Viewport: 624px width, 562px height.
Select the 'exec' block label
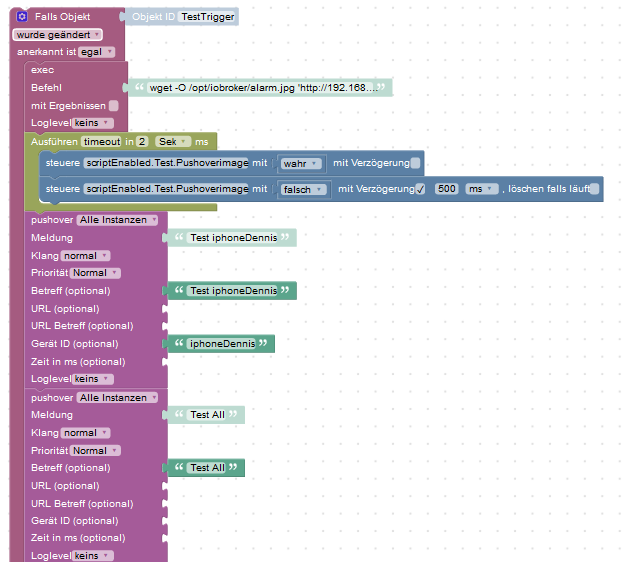(x=43, y=70)
